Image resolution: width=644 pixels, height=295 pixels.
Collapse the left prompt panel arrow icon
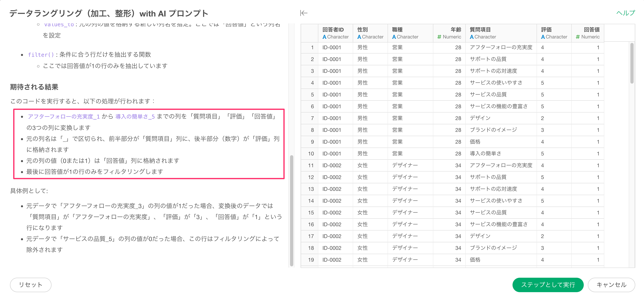coord(304,13)
